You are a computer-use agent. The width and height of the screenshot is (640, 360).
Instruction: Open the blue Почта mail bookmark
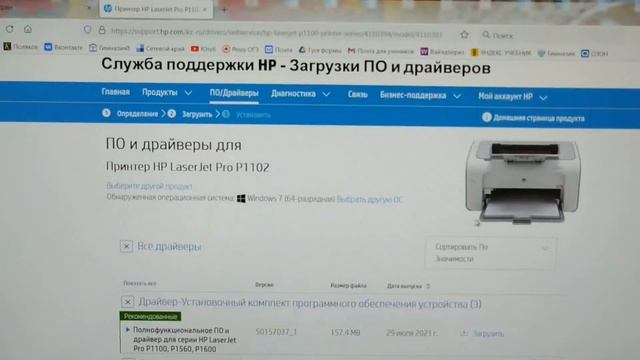278,50
